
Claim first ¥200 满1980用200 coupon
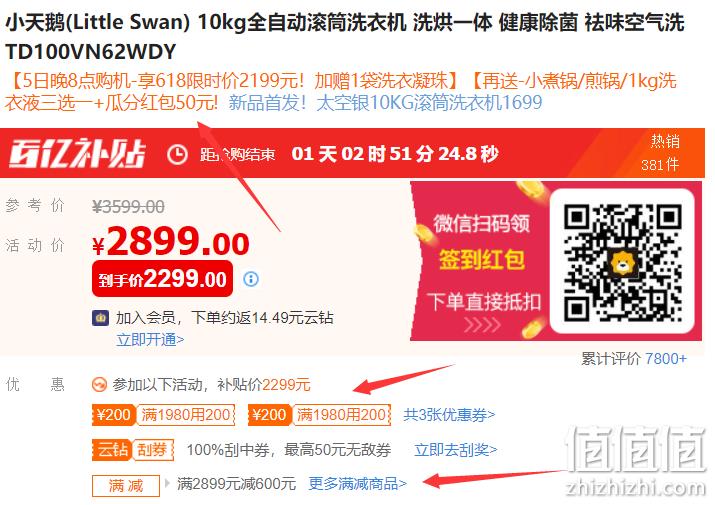click(x=163, y=415)
